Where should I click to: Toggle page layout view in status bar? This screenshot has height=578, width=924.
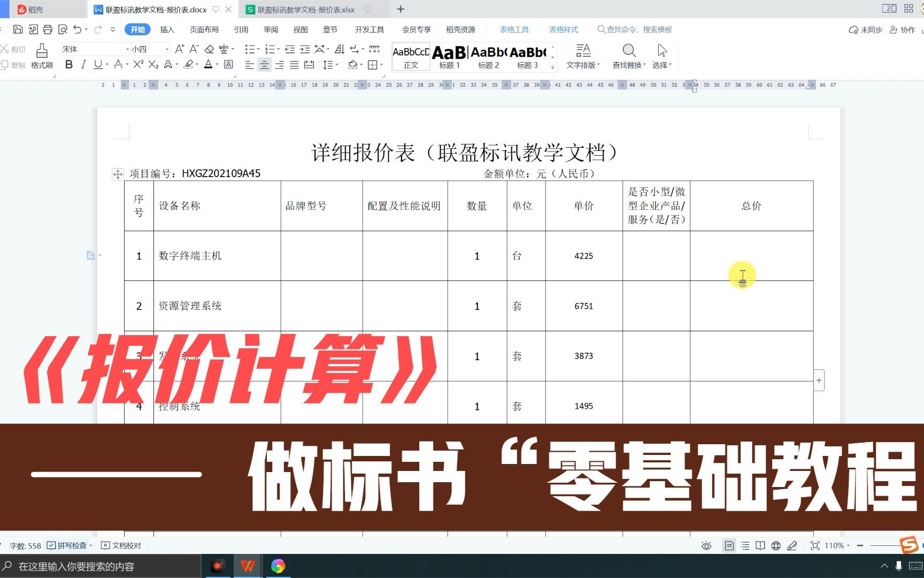(x=729, y=546)
